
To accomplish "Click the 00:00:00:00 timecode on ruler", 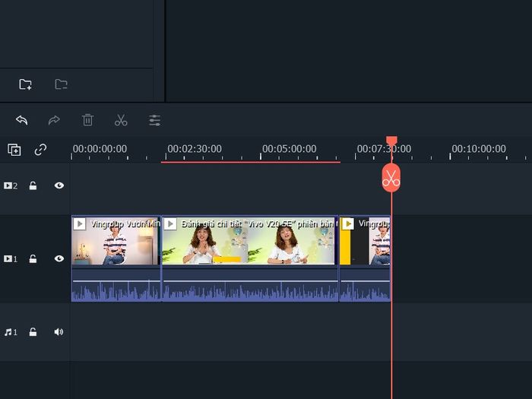I will coord(100,149).
